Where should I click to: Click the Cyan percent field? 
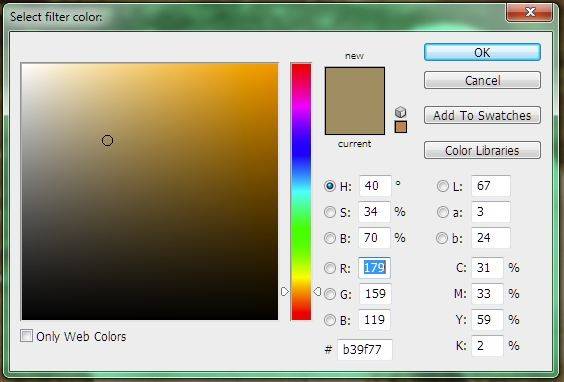tap(487, 268)
